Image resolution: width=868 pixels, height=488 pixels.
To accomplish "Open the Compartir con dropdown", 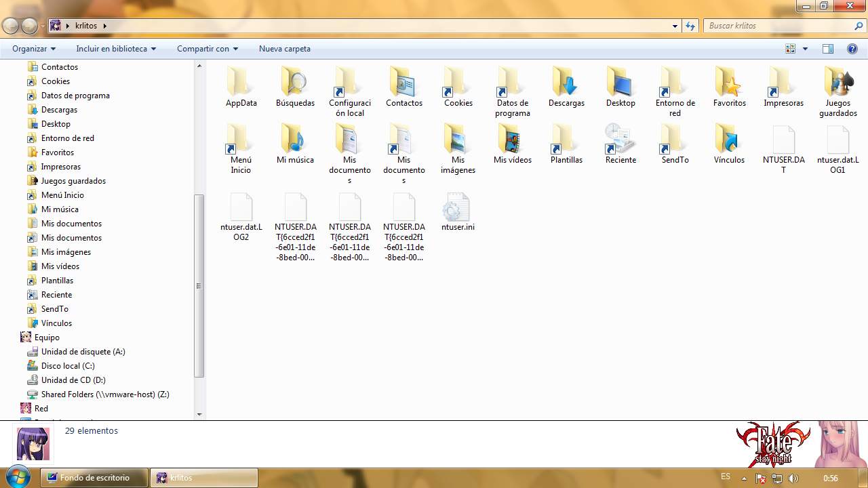I will [x=208, y=49].
